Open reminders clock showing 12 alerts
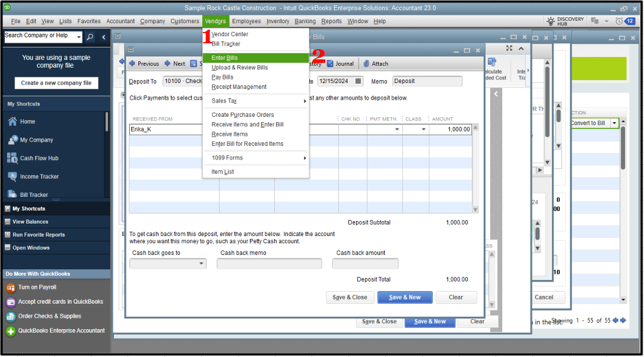This screenshot has height=357, width=644. 624,21
